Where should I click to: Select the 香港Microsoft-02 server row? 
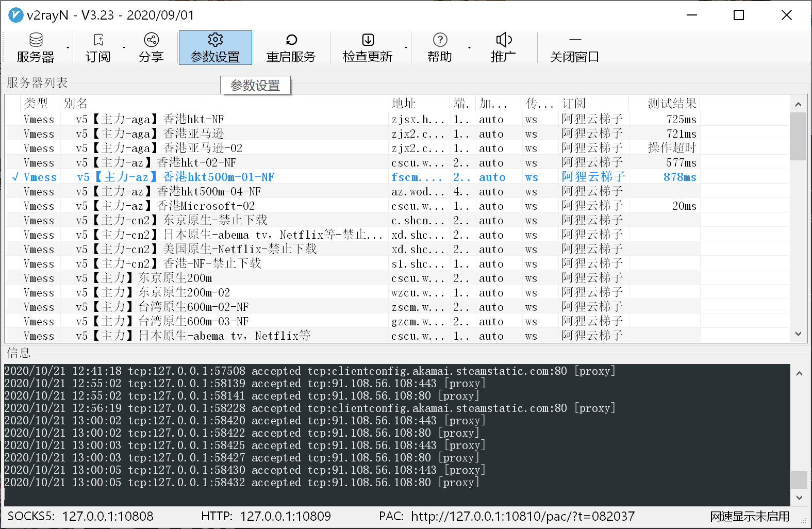pos(205,206)
